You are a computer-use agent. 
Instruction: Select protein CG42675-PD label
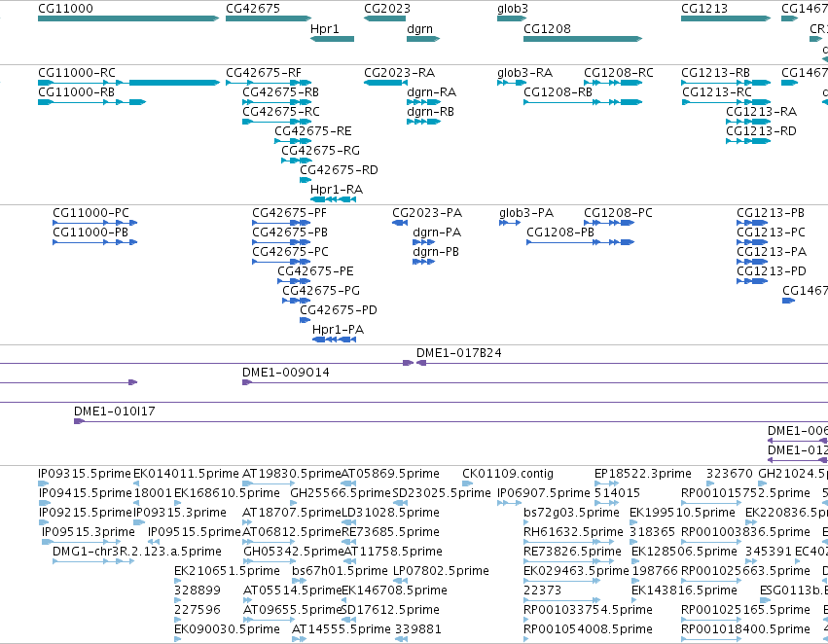tap(339, 310)
